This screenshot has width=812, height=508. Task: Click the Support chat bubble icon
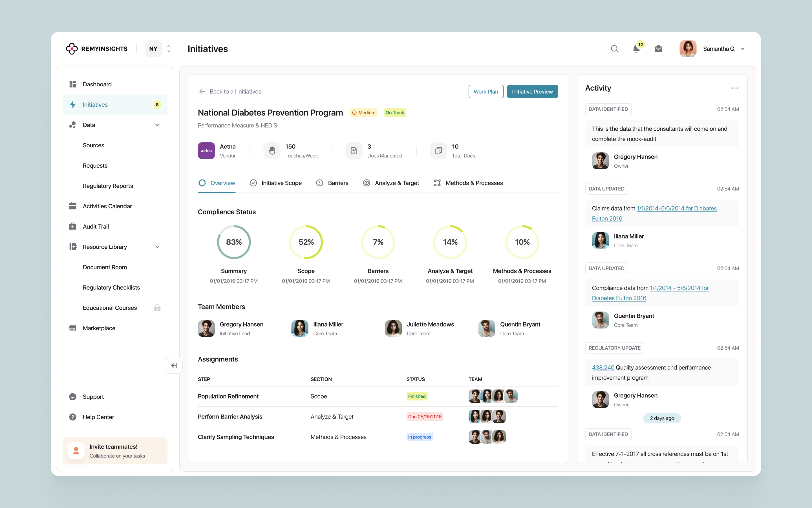(x=73, y=397)
